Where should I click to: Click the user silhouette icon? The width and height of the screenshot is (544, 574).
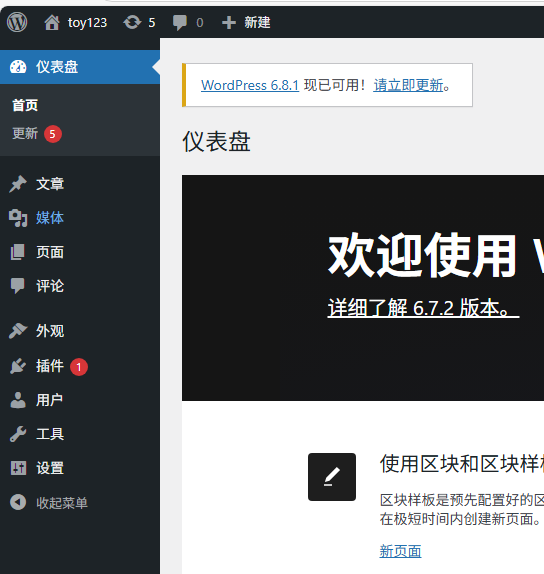pyautogui.click(x=18, y=400)
